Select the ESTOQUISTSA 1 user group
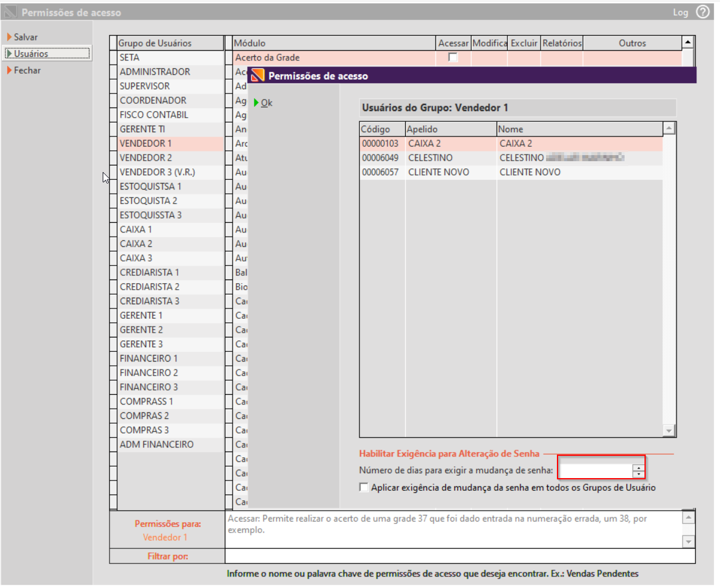The image size is (720, 588). [170, 187]
